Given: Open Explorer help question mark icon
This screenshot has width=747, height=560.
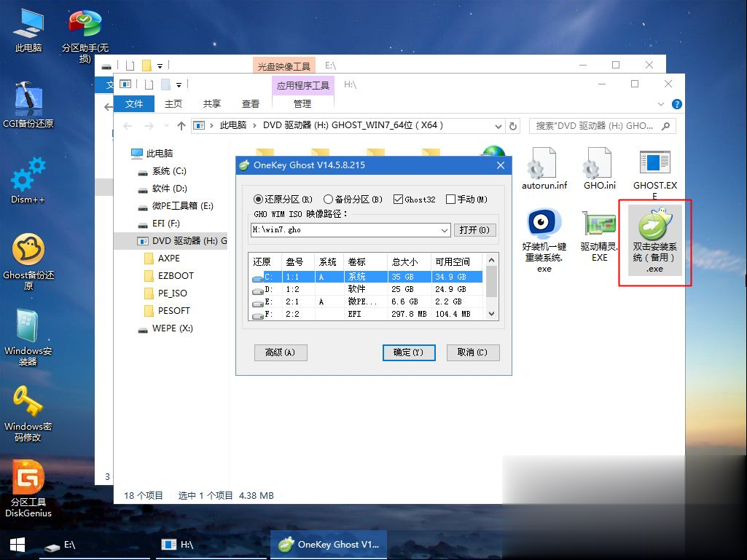Looking at the screenshot, I should pyautogui.click(x=676, y=104).
